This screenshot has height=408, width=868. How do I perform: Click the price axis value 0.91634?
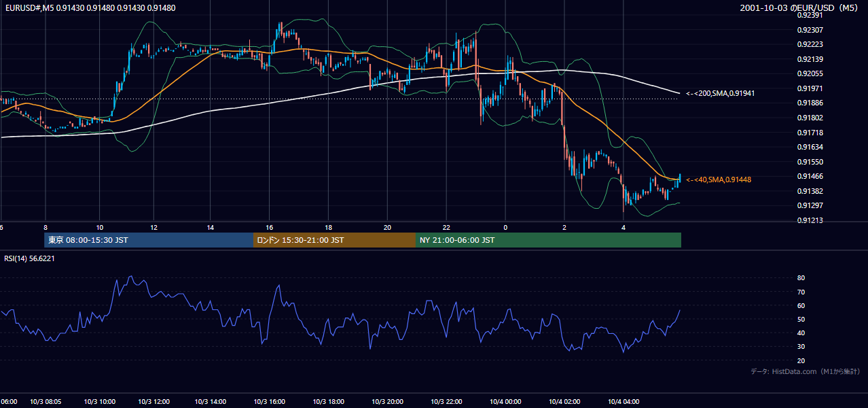coord(810,147)
